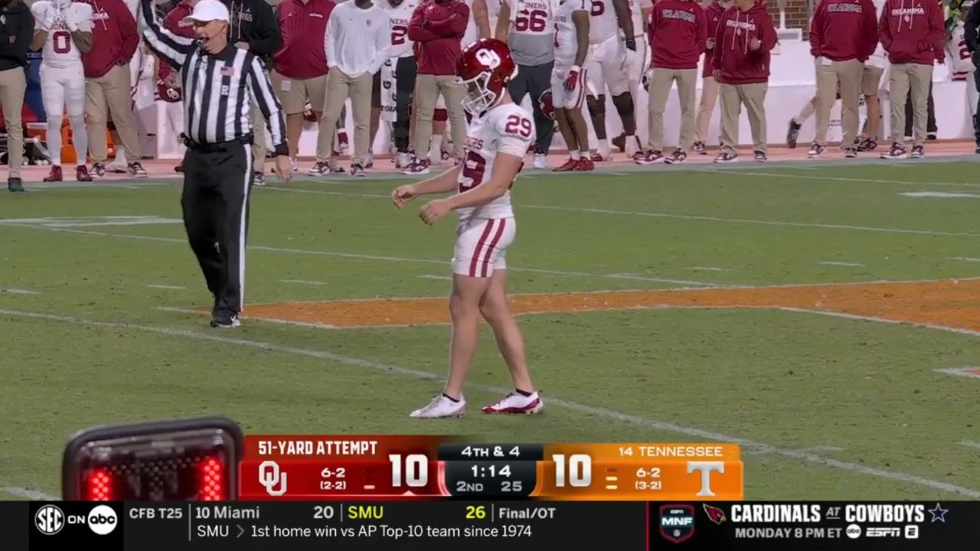Click the OU Oklahoma logo on scoreboard
Screen dimensions: 980x551
[272, 478]
